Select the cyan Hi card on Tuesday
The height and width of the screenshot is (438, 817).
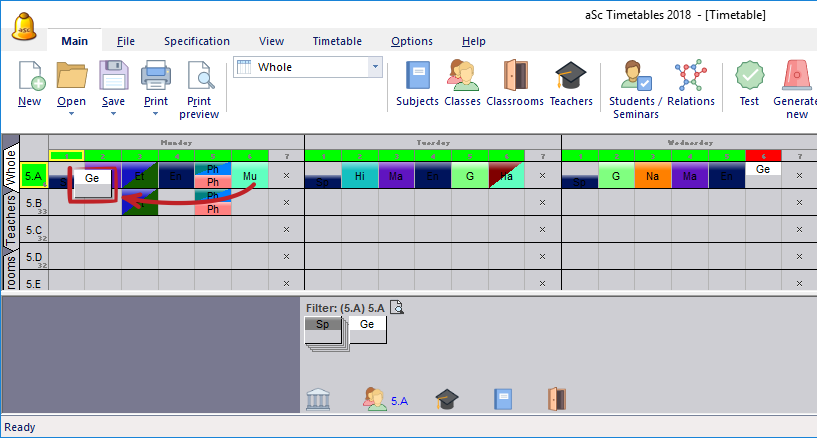pyautogui.click(x=358, y=177)
